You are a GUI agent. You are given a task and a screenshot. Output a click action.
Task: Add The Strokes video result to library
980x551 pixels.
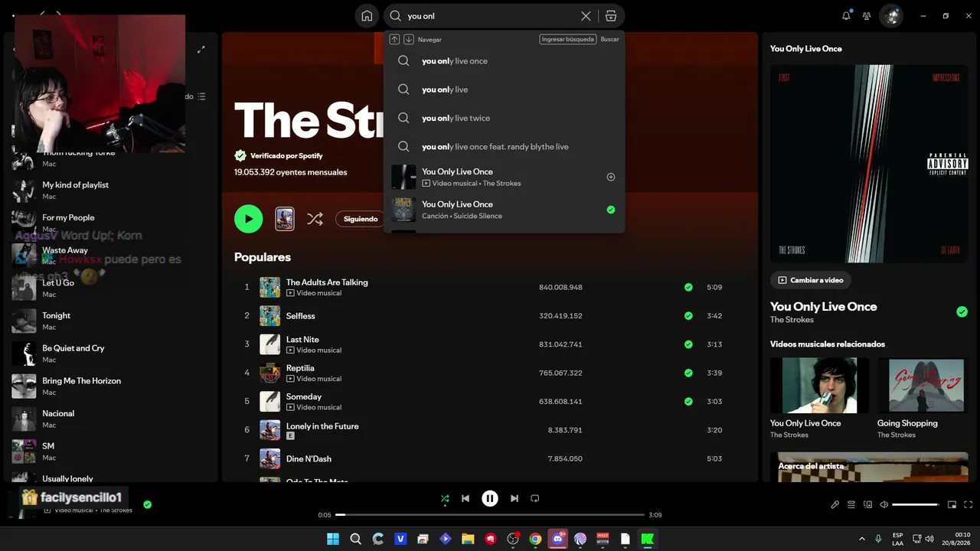tap(611, 177)
